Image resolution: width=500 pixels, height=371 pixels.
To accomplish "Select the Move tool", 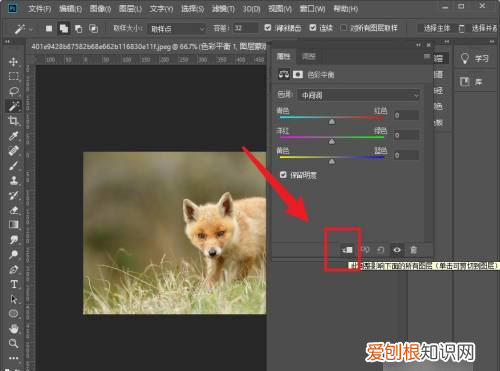I will click(x=13, y=62).
